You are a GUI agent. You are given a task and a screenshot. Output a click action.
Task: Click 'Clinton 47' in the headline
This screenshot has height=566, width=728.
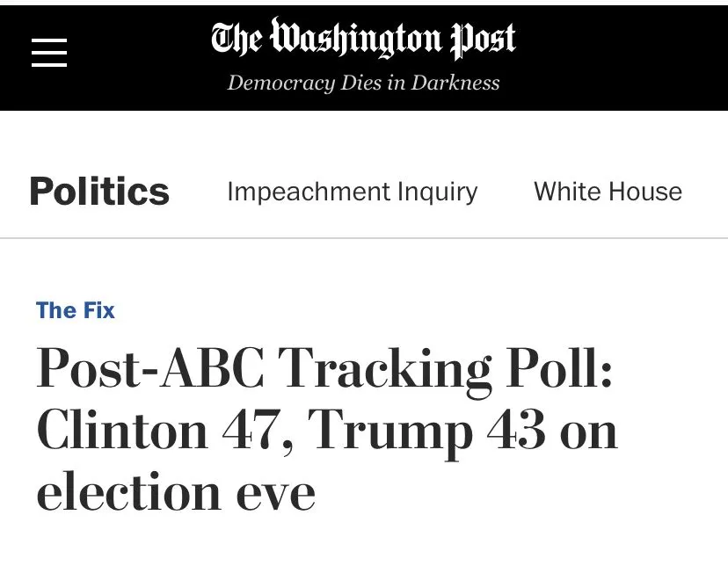click(x=163, y=431)
